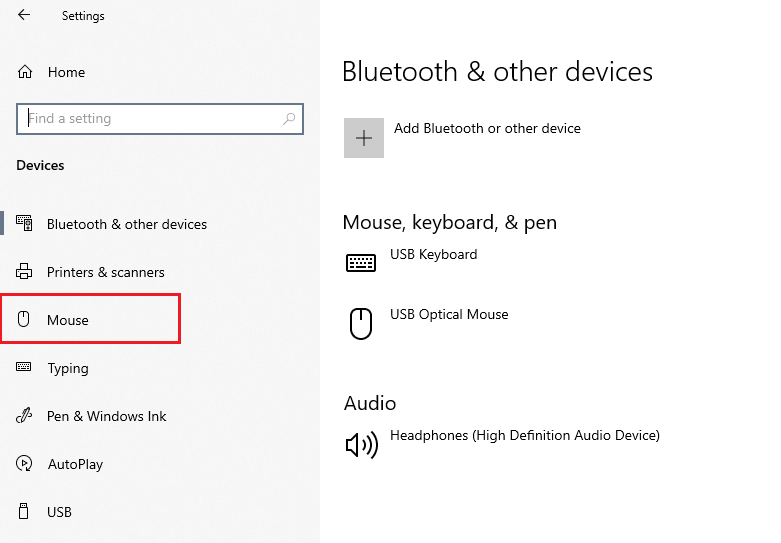Focus the Find a setting search box

point(159,119)
